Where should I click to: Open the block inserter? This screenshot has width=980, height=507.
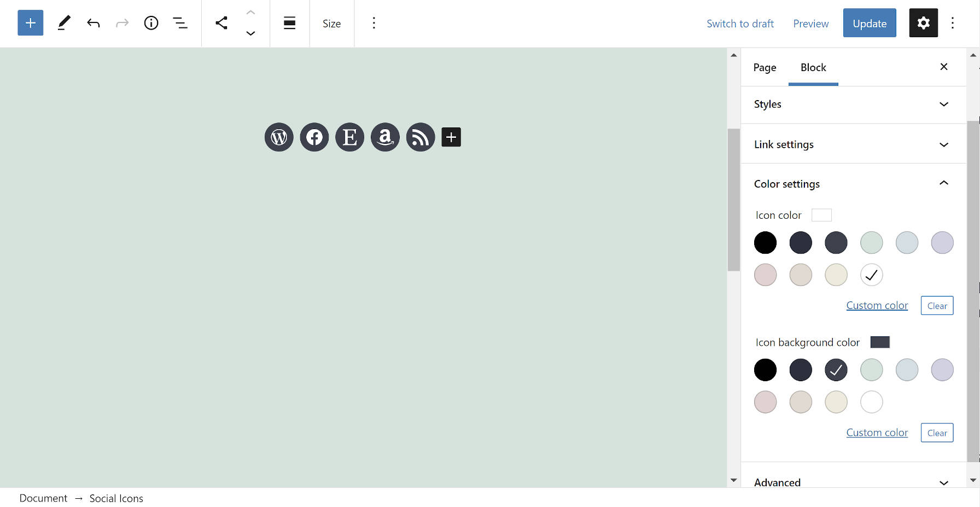click(30, 23)
